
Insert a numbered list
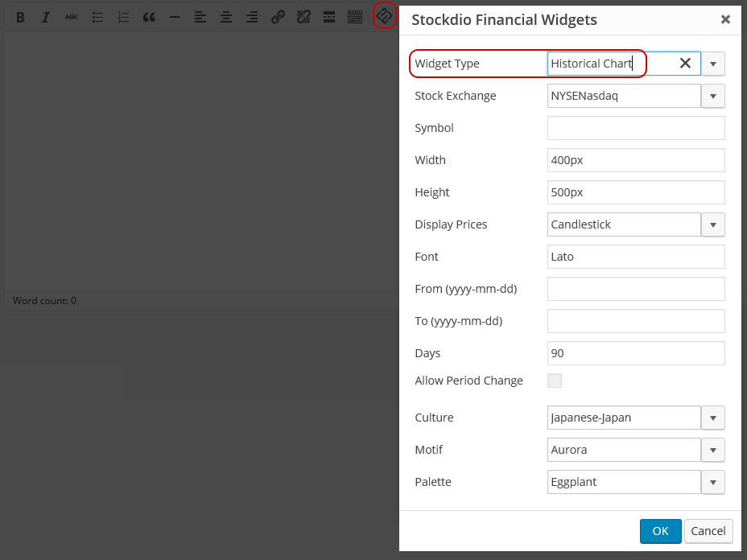(x=123, y=18)
